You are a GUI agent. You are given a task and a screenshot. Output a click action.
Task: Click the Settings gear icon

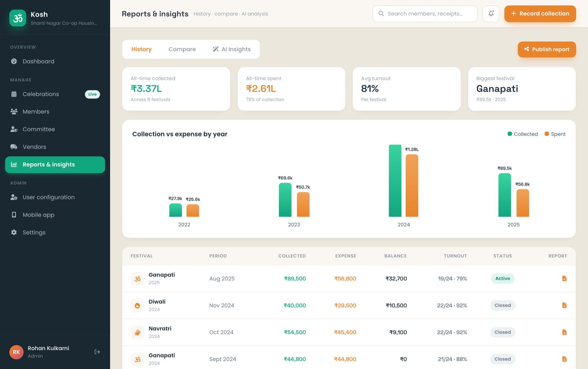14,232
